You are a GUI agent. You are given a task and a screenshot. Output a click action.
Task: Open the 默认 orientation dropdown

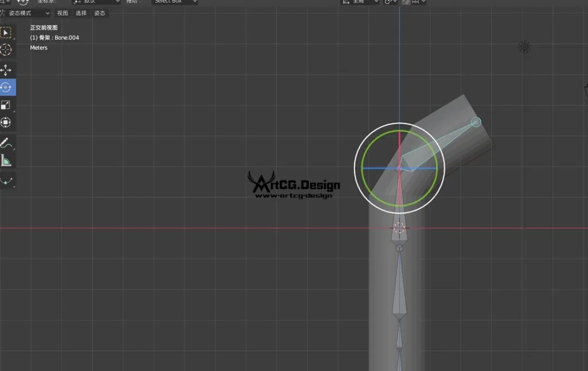coord(96,2)
